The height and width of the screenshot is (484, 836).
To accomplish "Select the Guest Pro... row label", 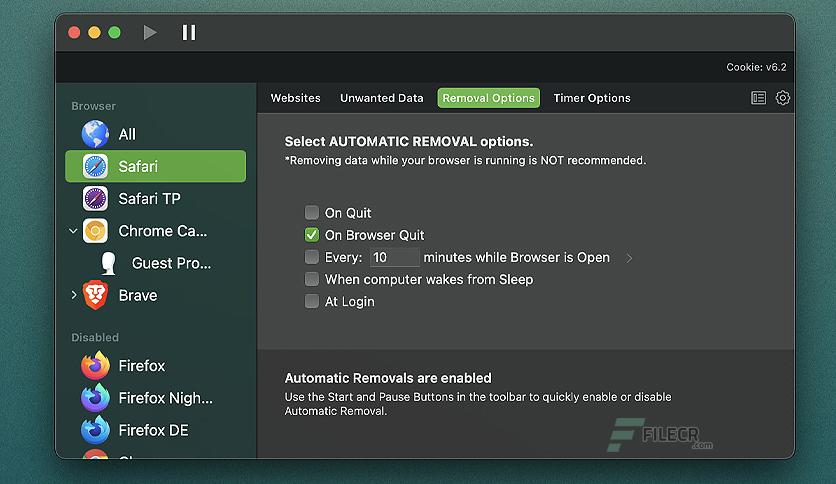I will pos(171,263).
